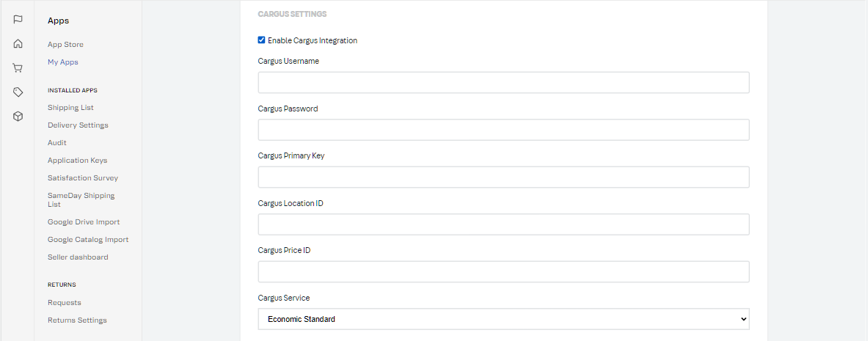Open the box package icon
Image resolution: width=868 pixels, height=341 pixels.
click(x=18, y=116)
